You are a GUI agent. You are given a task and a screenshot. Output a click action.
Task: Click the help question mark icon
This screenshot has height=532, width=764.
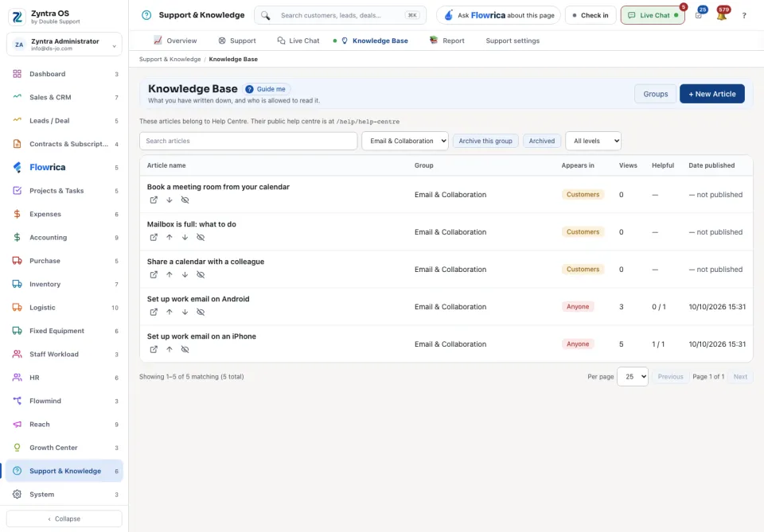pyautogui.click(x=744, y=16)
